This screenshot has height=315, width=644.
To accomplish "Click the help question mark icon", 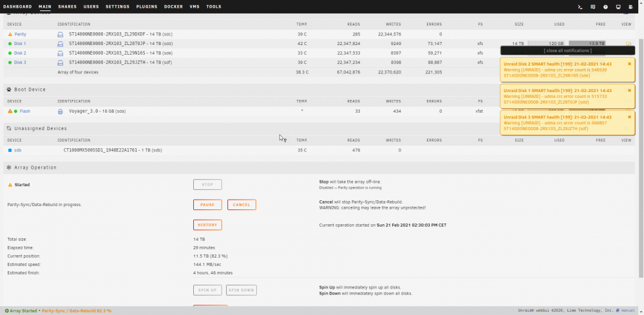I will click(x=605, y=7).
